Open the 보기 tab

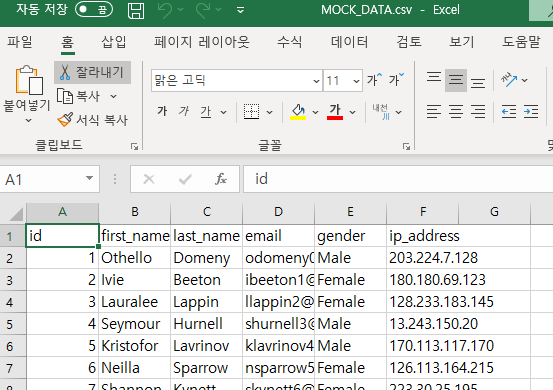click(462, 42)
